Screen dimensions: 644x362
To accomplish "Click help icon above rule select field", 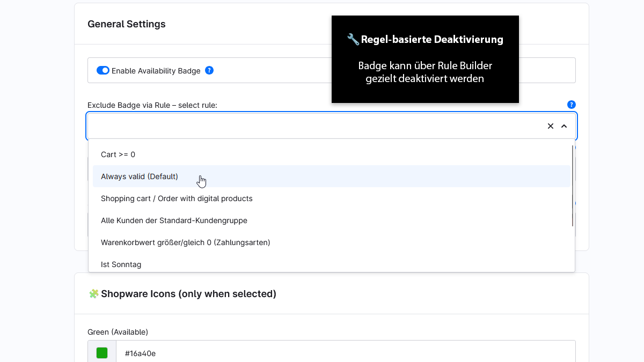I will pos(572,105).
